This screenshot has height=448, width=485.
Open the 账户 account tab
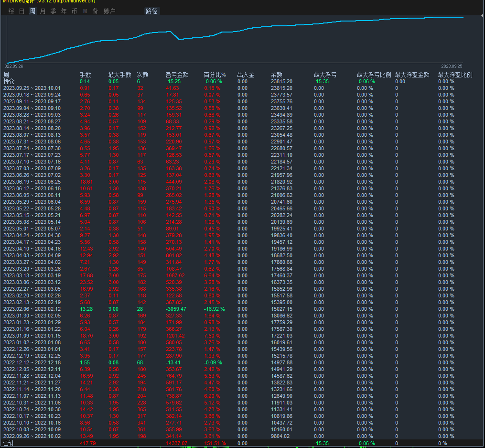[109, 11]
